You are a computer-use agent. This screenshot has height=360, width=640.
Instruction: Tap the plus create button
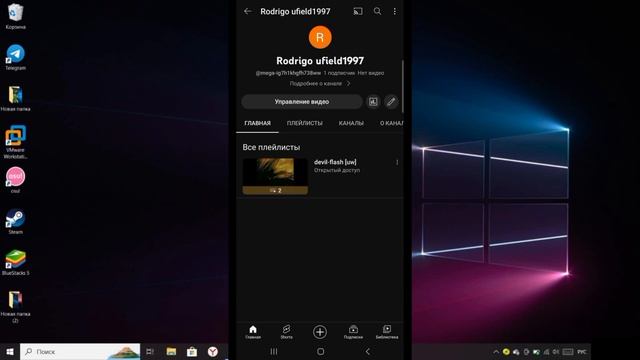coord(320,332)
